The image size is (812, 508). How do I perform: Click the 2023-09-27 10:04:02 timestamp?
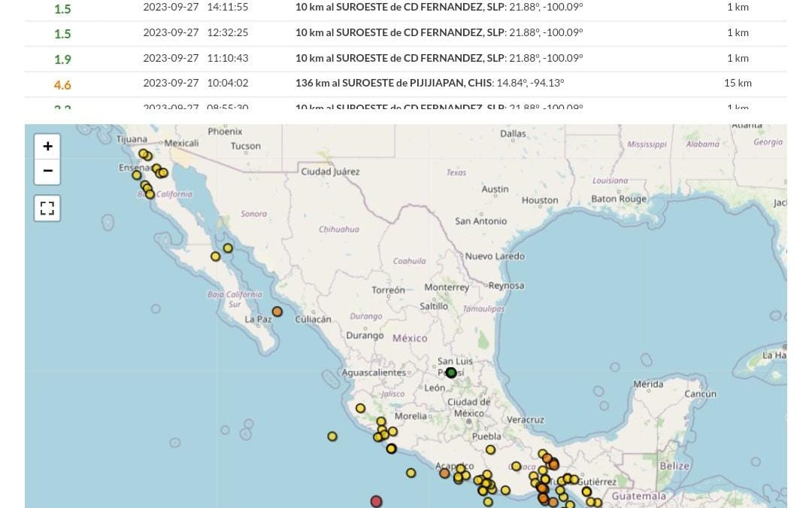[x=195, y=83]
